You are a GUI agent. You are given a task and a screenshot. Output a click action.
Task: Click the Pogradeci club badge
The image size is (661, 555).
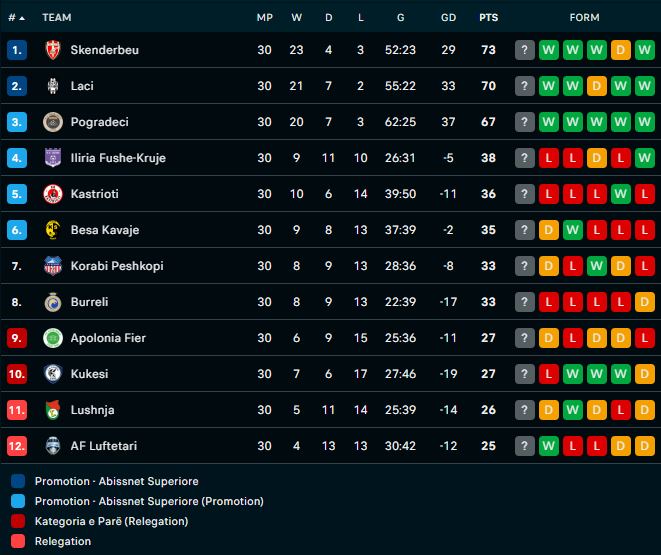[53, 122]
